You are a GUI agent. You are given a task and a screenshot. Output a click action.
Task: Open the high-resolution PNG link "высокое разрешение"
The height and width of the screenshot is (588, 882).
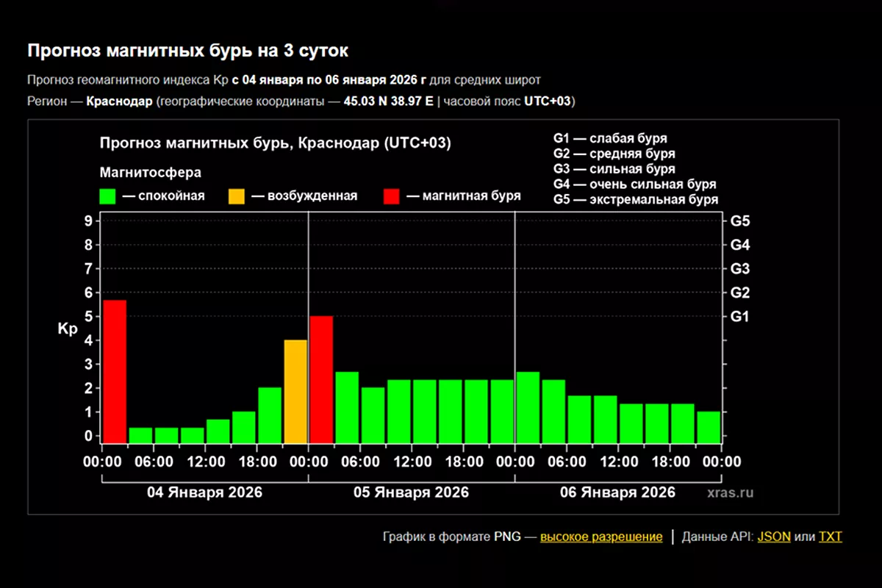click(x=601, y=537)
